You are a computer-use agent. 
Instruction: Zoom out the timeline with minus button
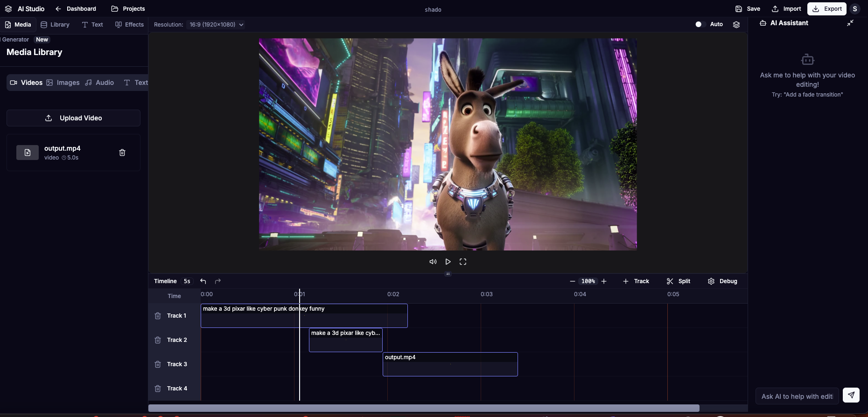point(572,281)
